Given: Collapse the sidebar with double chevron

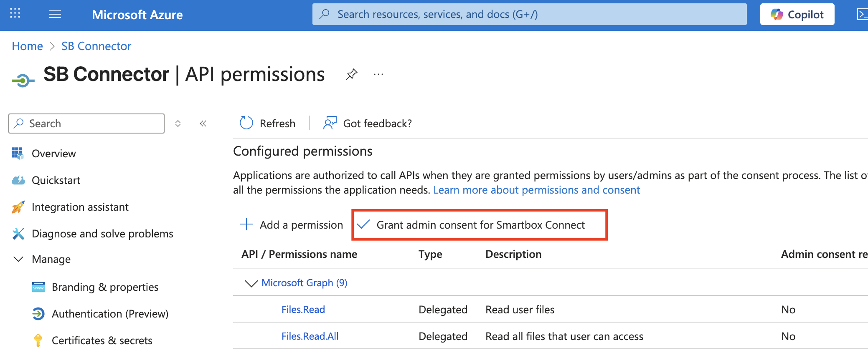Looking at the screenshot, I should [203, 124].
